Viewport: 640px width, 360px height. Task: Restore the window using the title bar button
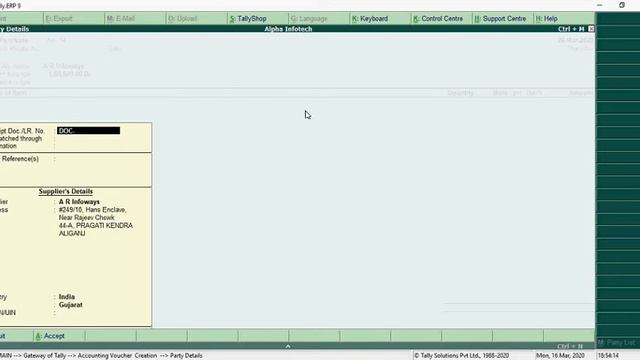622,5
